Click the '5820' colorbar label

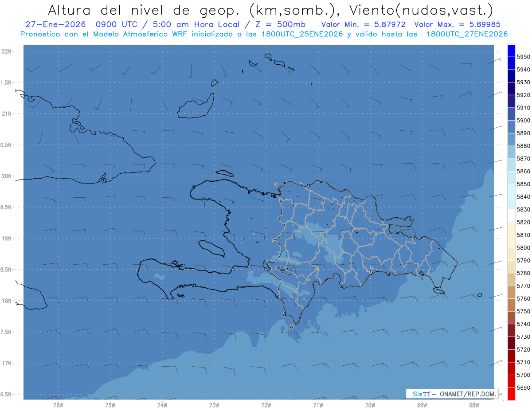[524, 222]
